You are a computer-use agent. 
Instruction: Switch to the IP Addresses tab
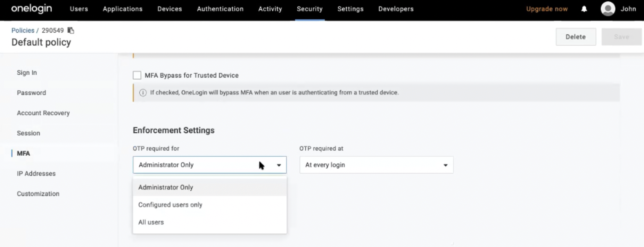[x=36, y=173]
